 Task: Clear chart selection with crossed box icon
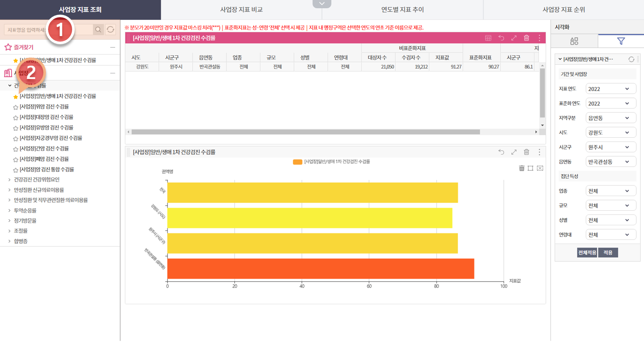pos(540,168)
